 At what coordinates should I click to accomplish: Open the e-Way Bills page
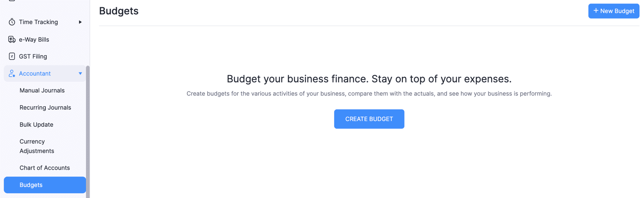click(34, 39)
